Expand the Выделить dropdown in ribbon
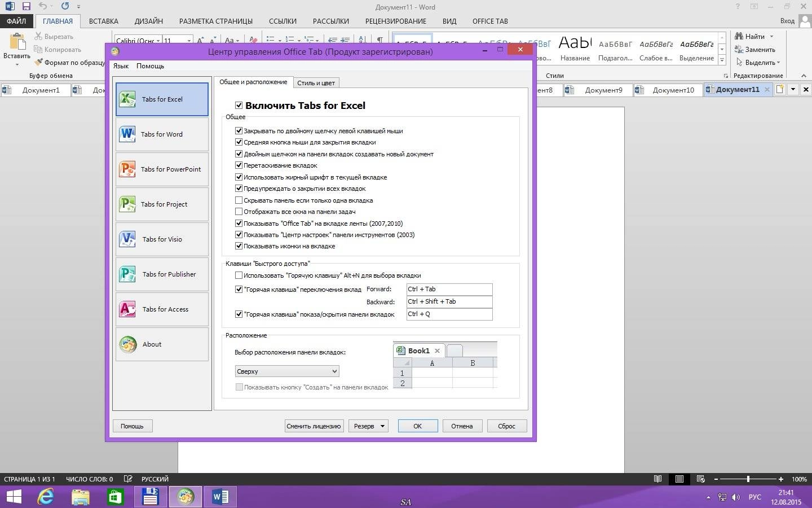This screenshot has width=812, height=508. tap(779, 63)
